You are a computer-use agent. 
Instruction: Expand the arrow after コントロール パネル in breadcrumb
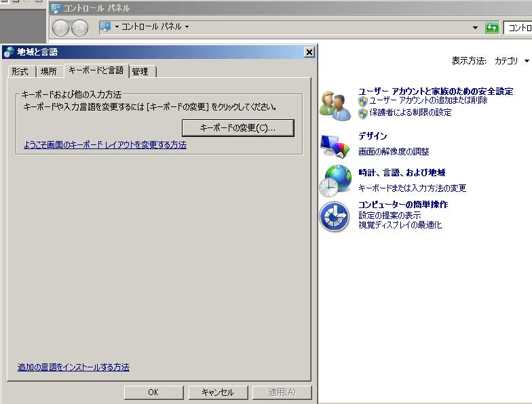point(187,27)
